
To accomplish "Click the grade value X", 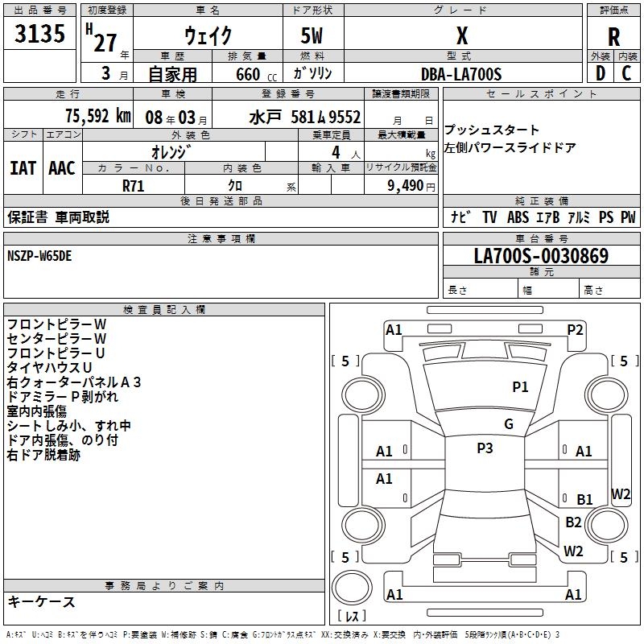I will tap(462, 35).
